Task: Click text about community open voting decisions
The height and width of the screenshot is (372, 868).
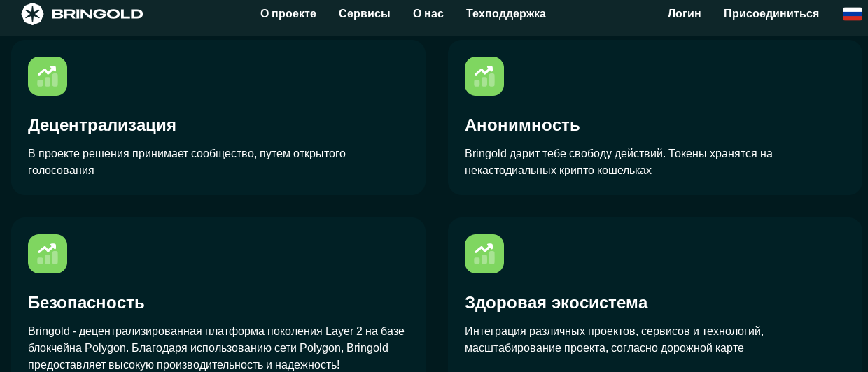Action: 187,162
